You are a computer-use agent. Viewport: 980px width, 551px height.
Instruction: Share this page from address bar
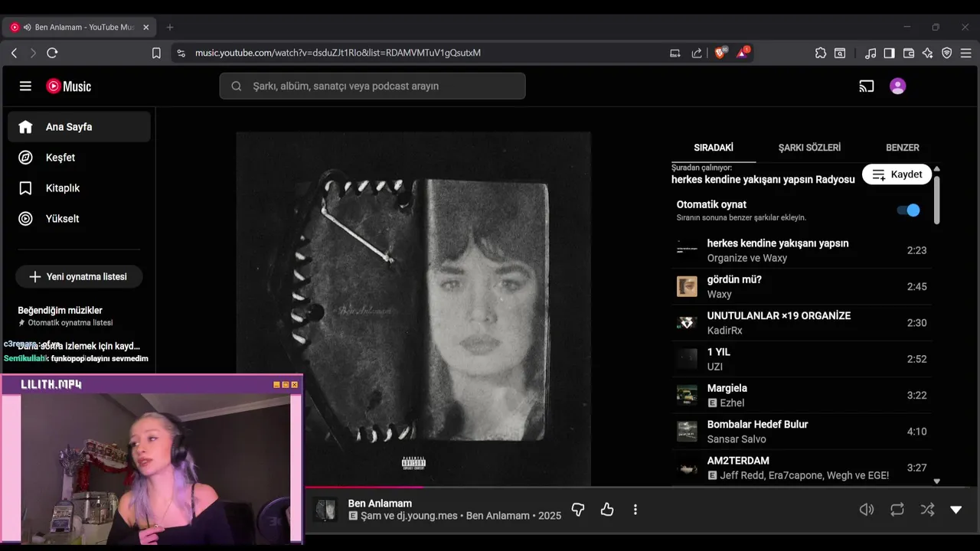pyautogui.click(x=697, y=53)
